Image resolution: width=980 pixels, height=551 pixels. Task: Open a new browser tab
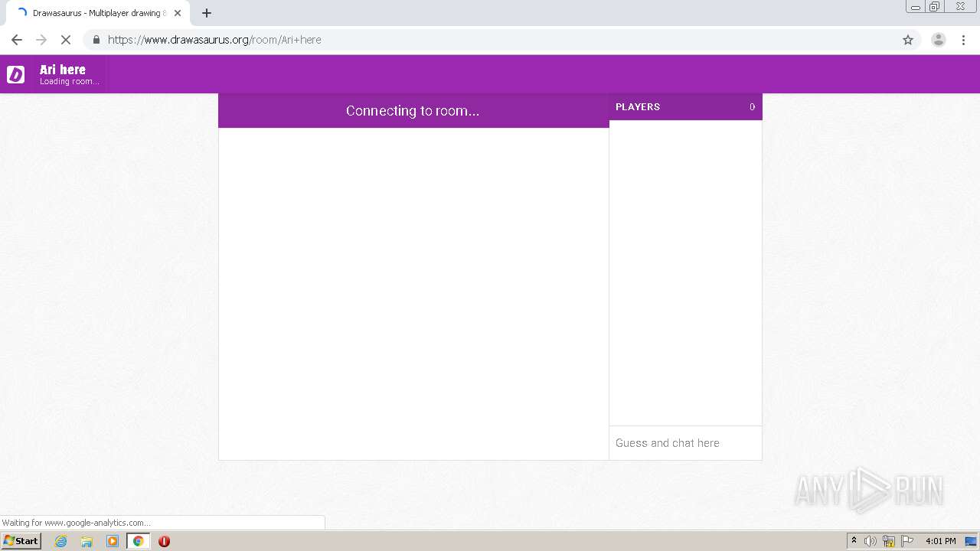(x=207, y=13)
